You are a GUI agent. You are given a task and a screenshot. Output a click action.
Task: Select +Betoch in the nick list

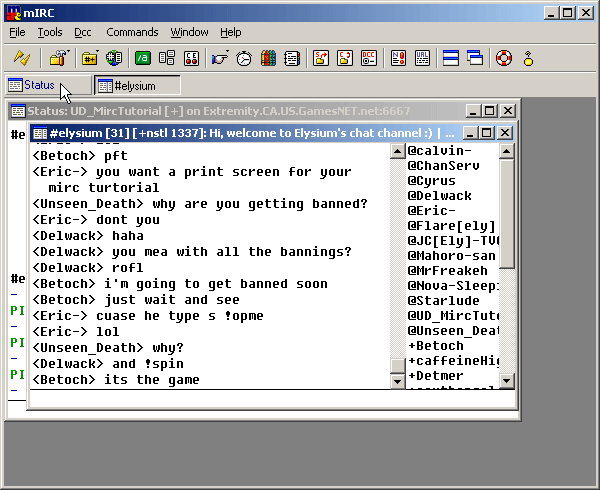click(x=435, y=346)
